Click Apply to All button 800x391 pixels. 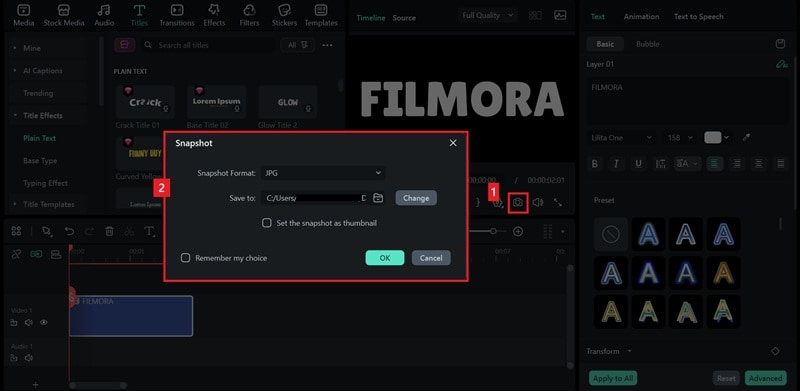[613, 378]
